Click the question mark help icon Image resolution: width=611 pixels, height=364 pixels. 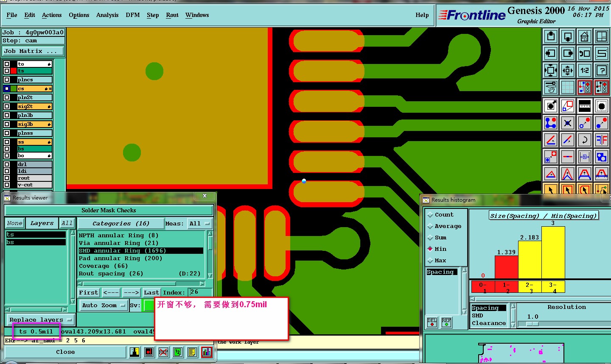602,71
